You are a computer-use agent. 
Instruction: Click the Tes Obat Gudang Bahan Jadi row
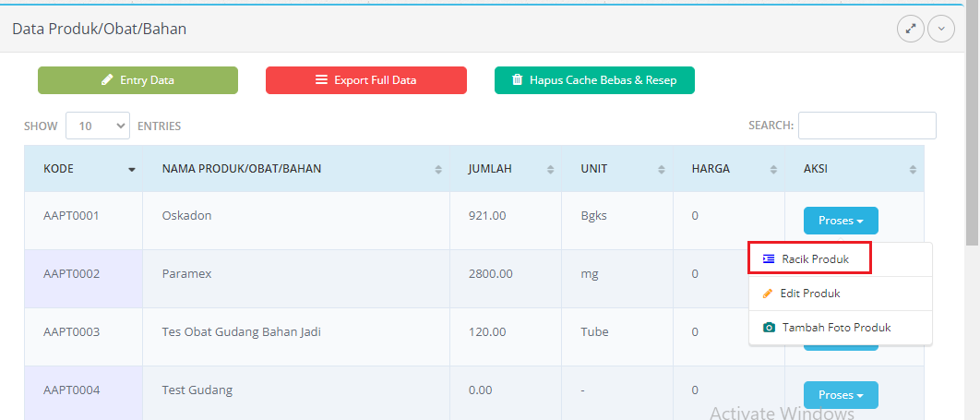click(x=241, y=332)
